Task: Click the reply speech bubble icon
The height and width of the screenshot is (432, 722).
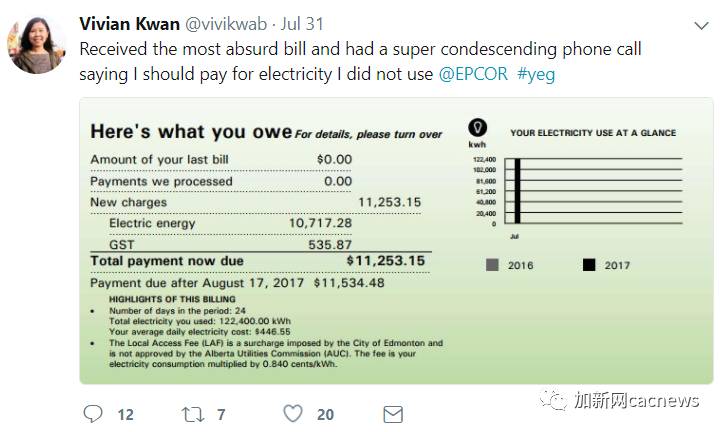Action: pyautogui.click(x=93, y=413)
